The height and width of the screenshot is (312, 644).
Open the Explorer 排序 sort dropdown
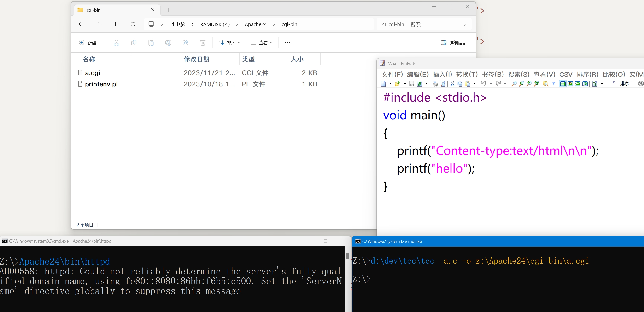coord(229,43)
